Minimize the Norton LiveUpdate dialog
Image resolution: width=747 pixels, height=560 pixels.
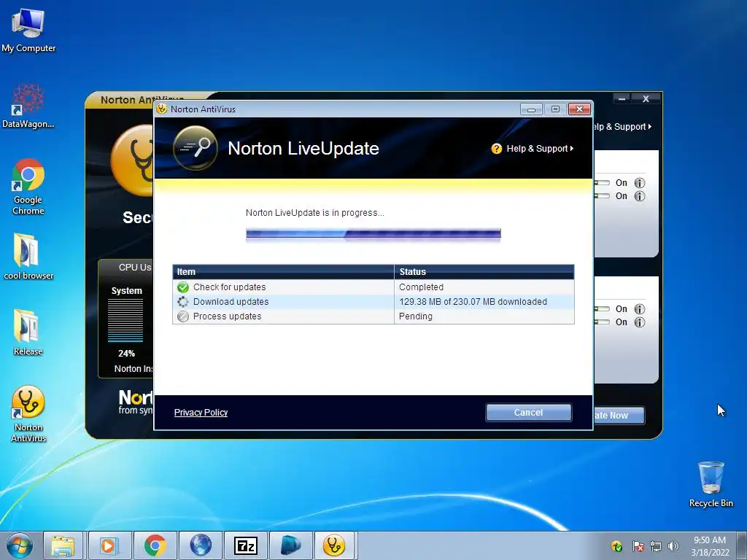click(x=531, y=109)
